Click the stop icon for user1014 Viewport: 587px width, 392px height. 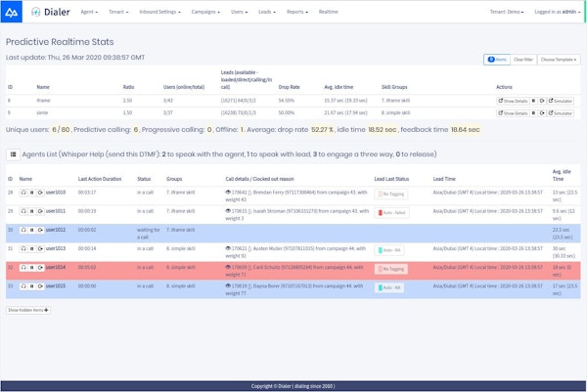pyautogui.click(x=32, y=267)
